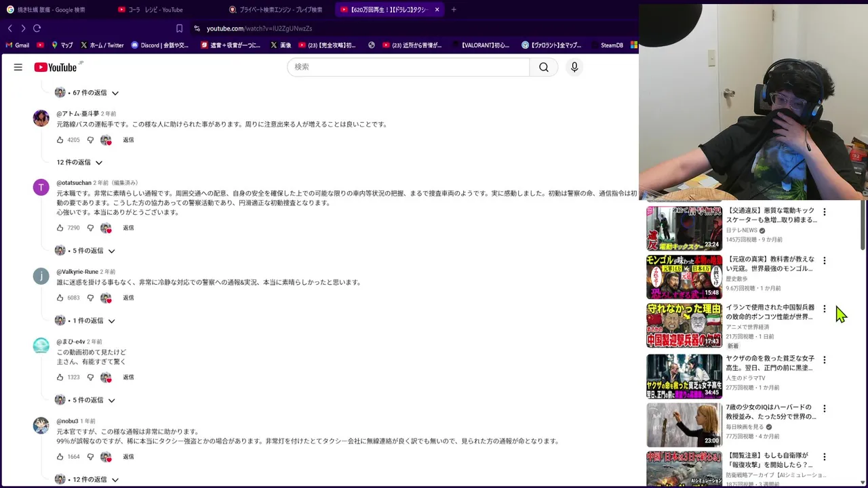Reply to the @Valkyrie-Rune comment
This screenshot has height=488, width=868.
tap(128, 298)
